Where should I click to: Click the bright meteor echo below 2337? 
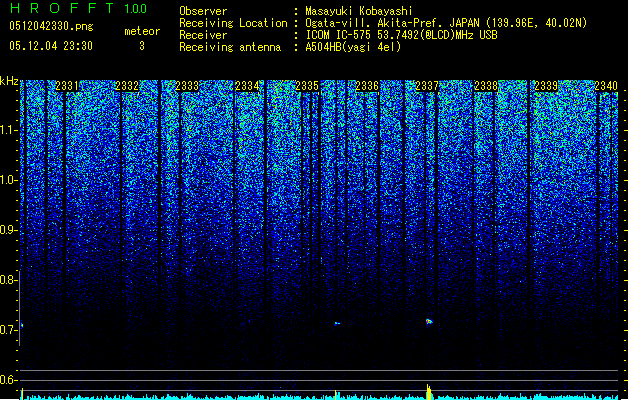(x=429, y=321)
